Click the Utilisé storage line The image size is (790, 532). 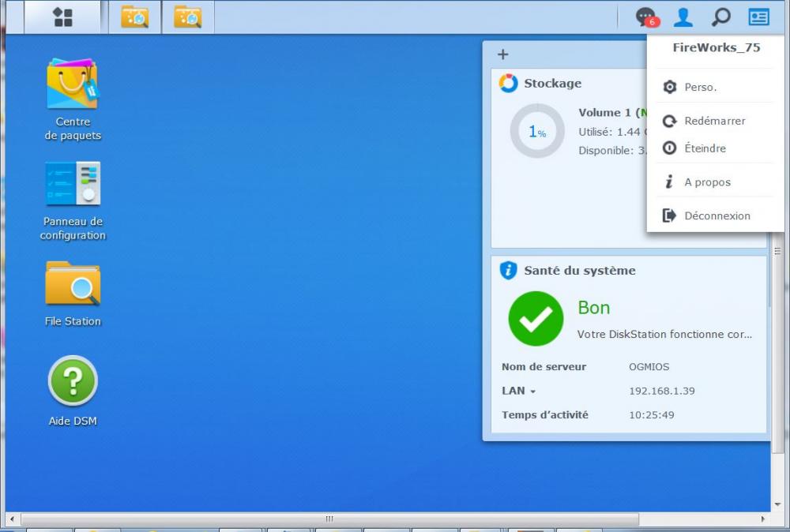pyautogui.click(x=612, y=132)
